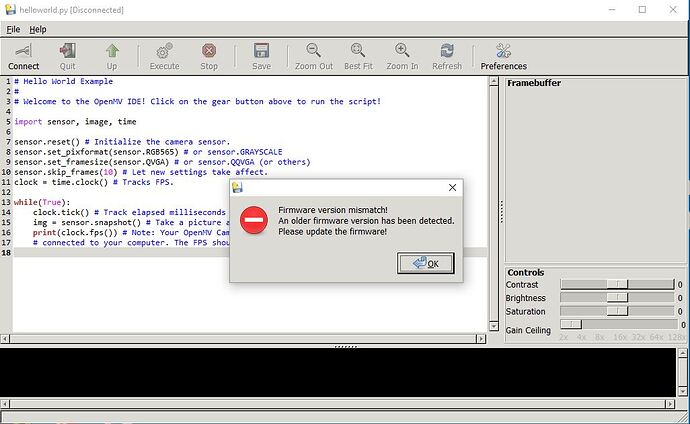Screen dimensions: 690x424
Task: Run the script with the Execute gear icon
Action: coord(165,51)
